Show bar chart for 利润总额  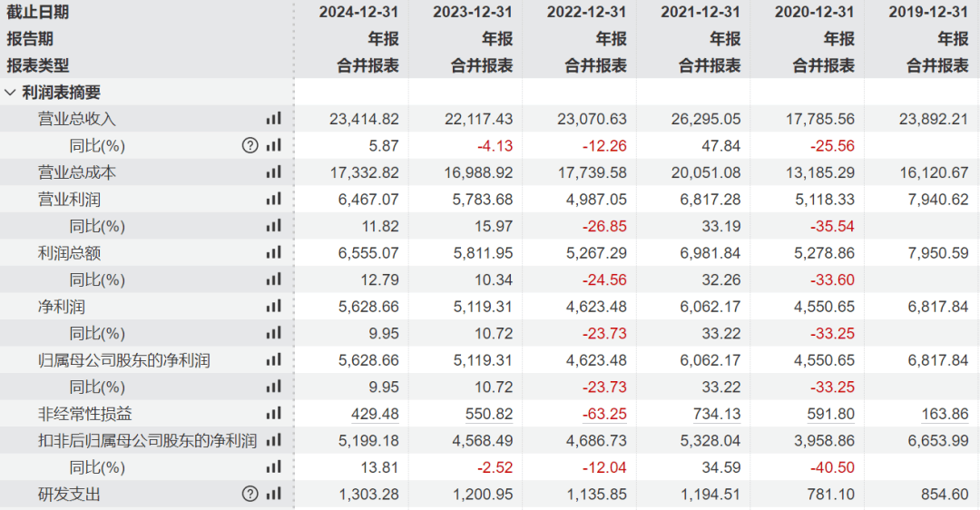click(273, 252)
